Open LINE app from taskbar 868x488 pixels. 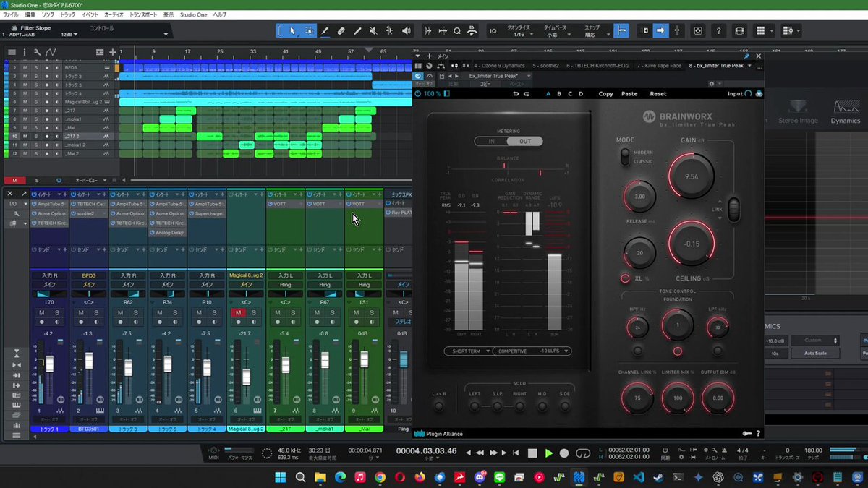coord(499,477)
